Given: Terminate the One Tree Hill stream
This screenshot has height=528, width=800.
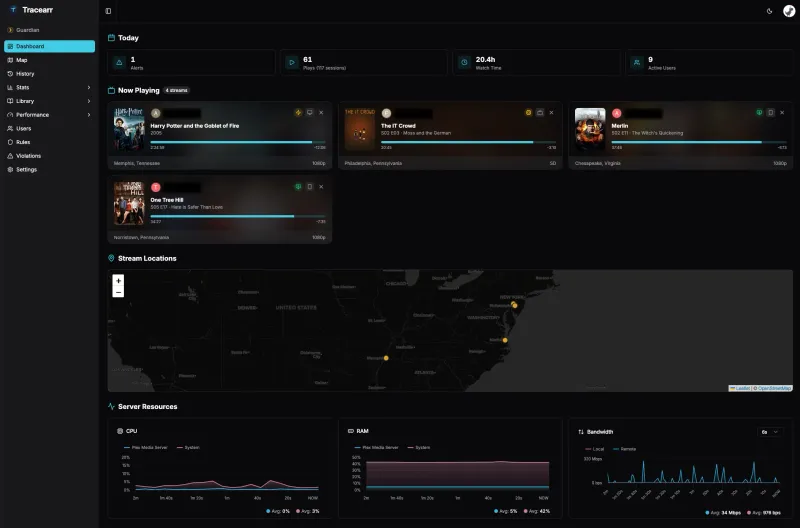Looking at the screenshot, I should (321, 187).
